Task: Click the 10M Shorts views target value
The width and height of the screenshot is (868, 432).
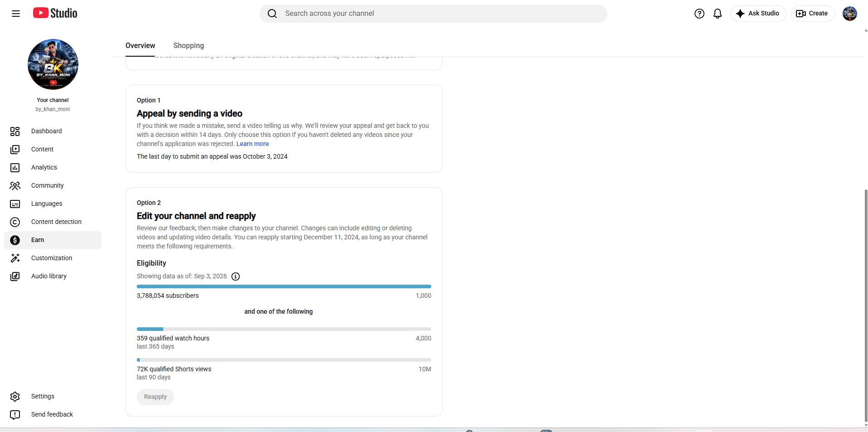Action: (x=425, y=369)
